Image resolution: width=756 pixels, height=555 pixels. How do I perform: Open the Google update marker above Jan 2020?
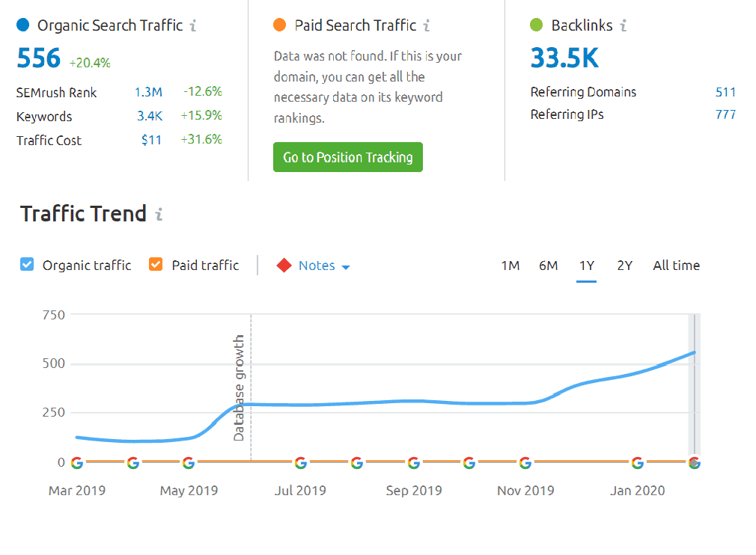pos(638,463)
